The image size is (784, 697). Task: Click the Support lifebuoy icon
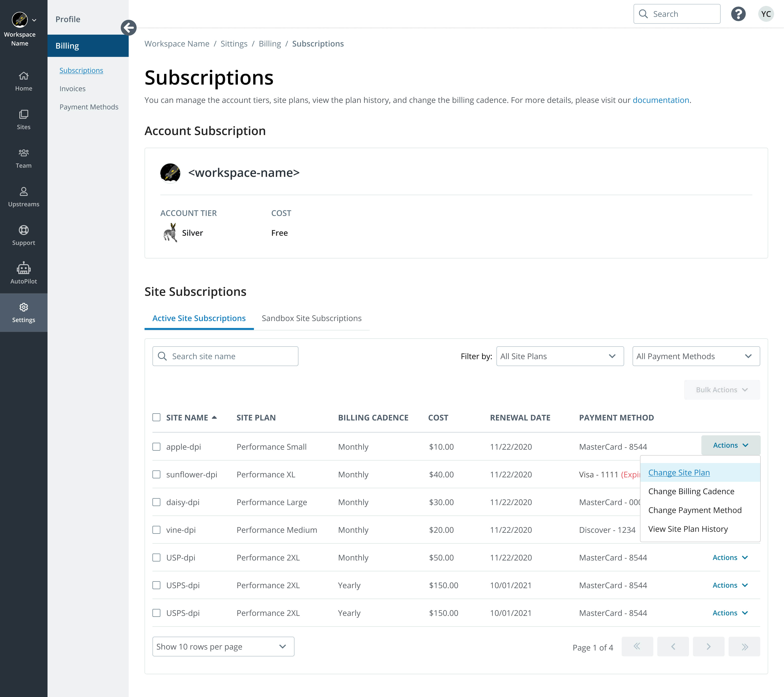coord(24,230)
